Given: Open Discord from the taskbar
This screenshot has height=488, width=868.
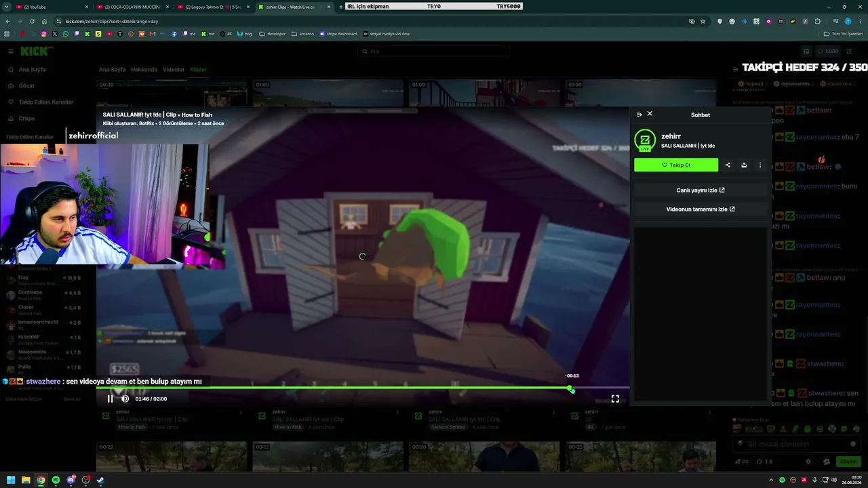Looking at the screenshot, I should [71, 481].
